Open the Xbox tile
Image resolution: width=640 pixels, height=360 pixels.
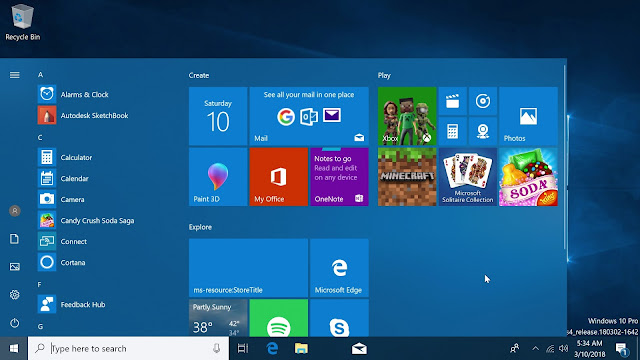407,116
